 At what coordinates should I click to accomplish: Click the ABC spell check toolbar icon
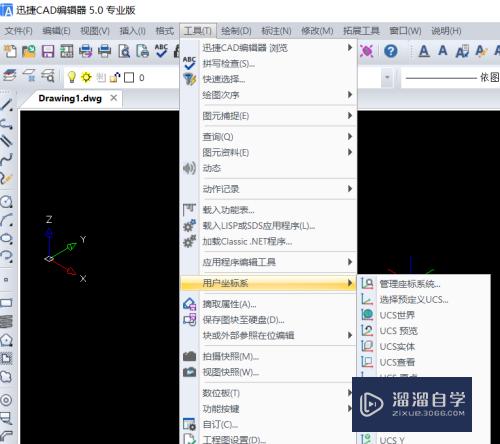[x=161, y=51]
